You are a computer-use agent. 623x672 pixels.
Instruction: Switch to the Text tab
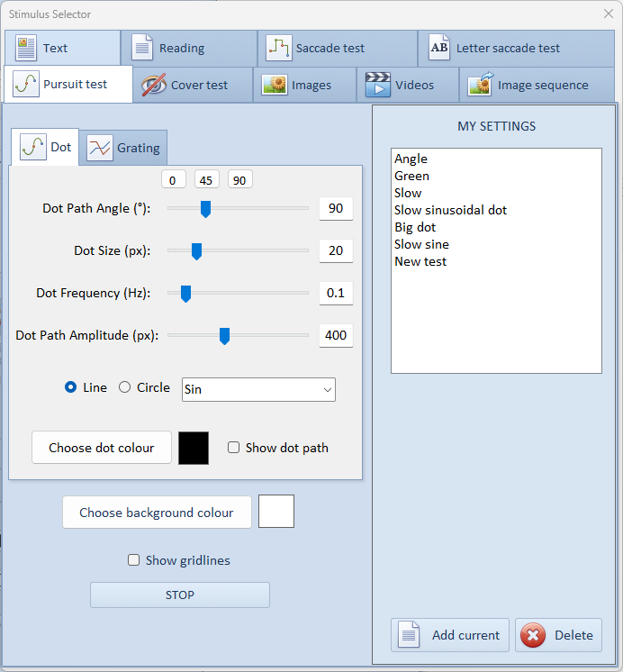tap(61, 48)
